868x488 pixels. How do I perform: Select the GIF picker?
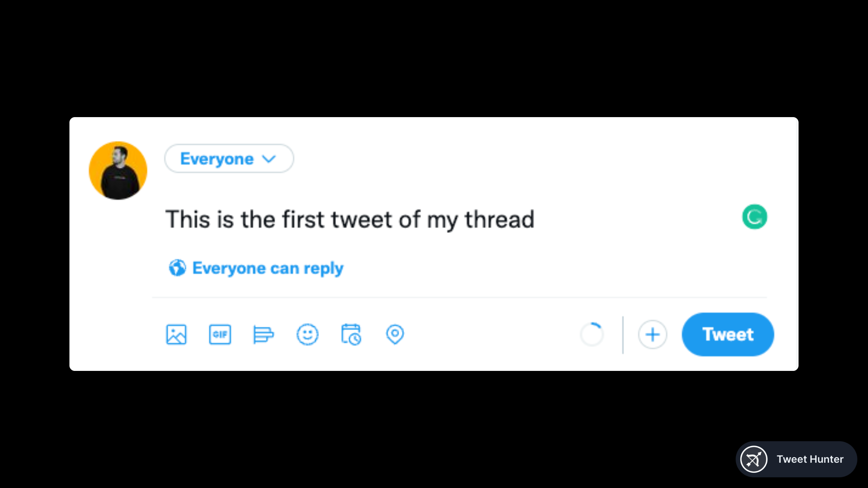tap(220, 334)
